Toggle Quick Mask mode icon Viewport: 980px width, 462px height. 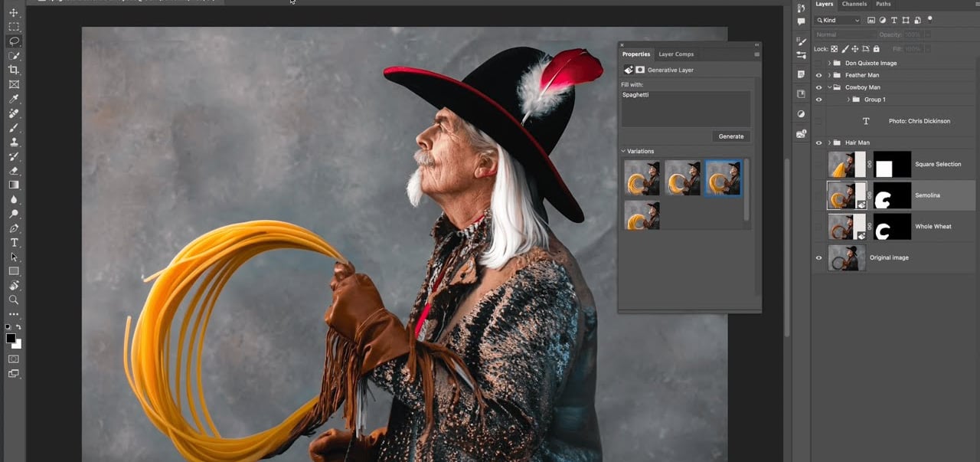pyautogui.click(x=14, y=359)
